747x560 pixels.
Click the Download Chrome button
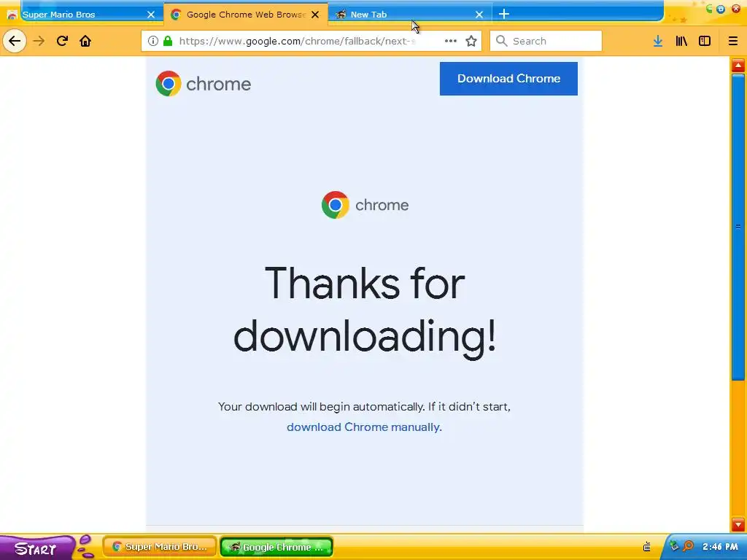[x=508, y=79]
